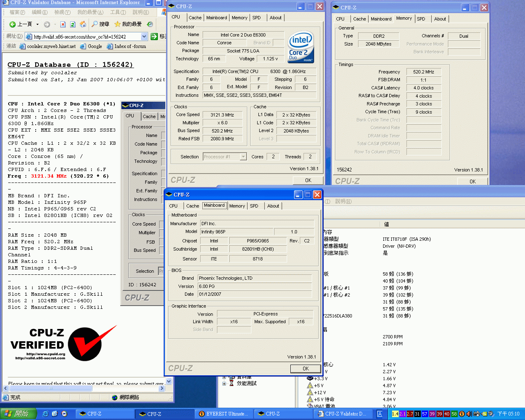Click OK in the front Mainboard CPU-Z window
The width and height of the screenshot is (525, 420).
(x=306, y=369)
